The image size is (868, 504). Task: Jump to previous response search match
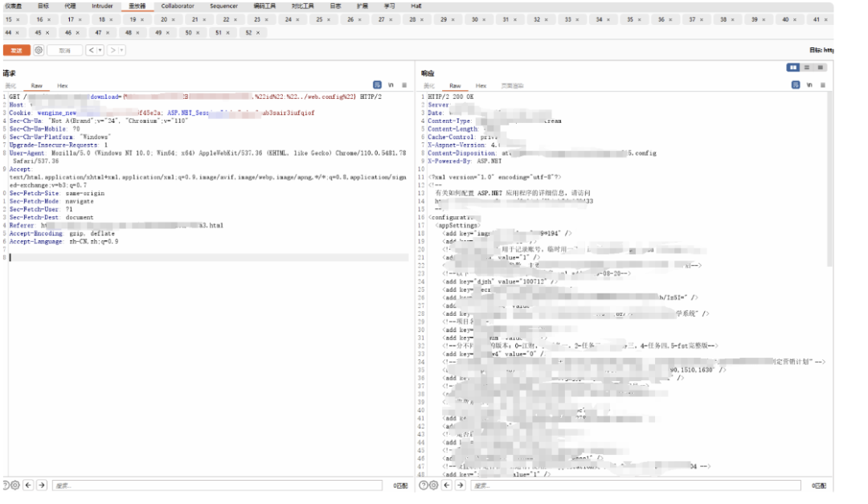click(447, 486)
